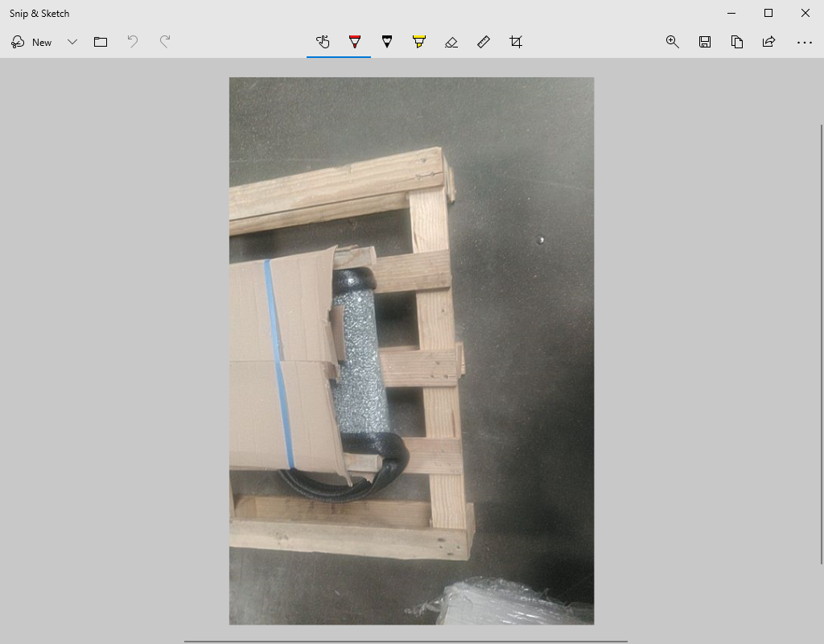This screenshot has height=644, width=824.
Task: Select the Touch Writing tool
Action: pos(323,42)
